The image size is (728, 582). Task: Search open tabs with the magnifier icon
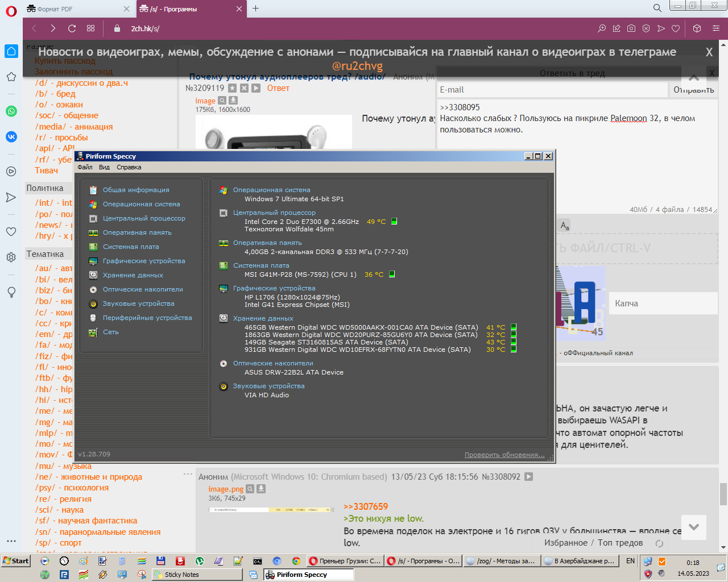click(x=657, y=8)
